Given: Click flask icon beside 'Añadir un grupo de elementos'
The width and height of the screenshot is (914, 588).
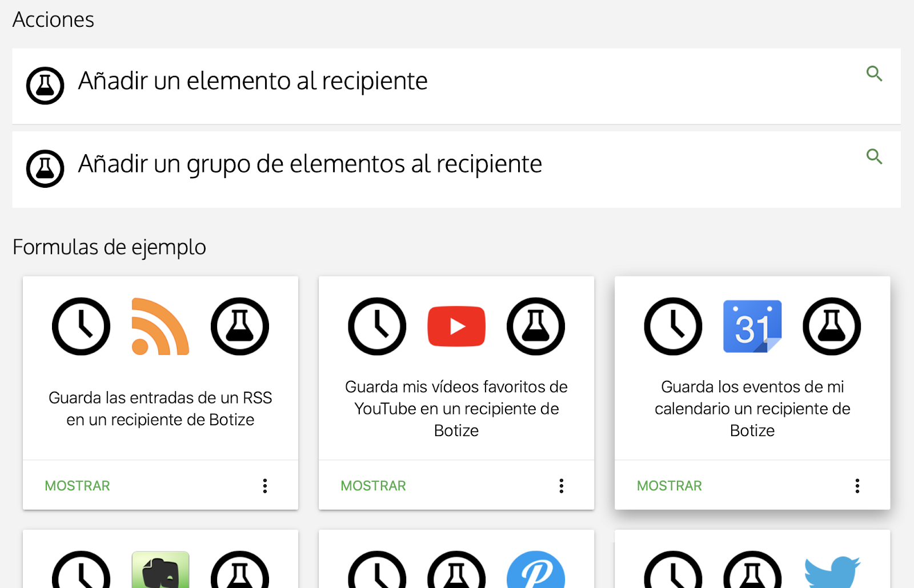Looking at the screenshot, I should click(45, 169).
